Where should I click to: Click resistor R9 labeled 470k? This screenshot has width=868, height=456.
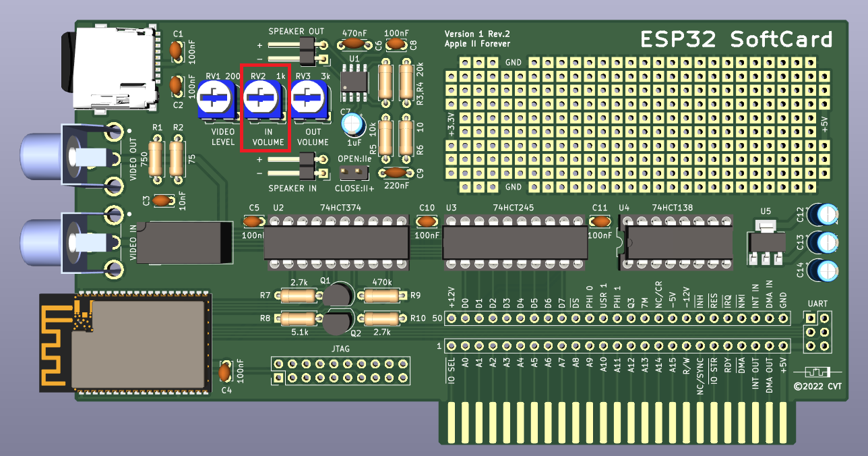(x=381, y=295)
